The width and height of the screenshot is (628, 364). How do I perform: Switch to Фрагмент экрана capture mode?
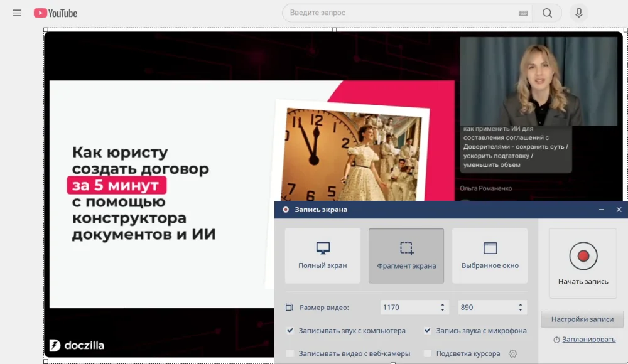click(x=406, y=255)
